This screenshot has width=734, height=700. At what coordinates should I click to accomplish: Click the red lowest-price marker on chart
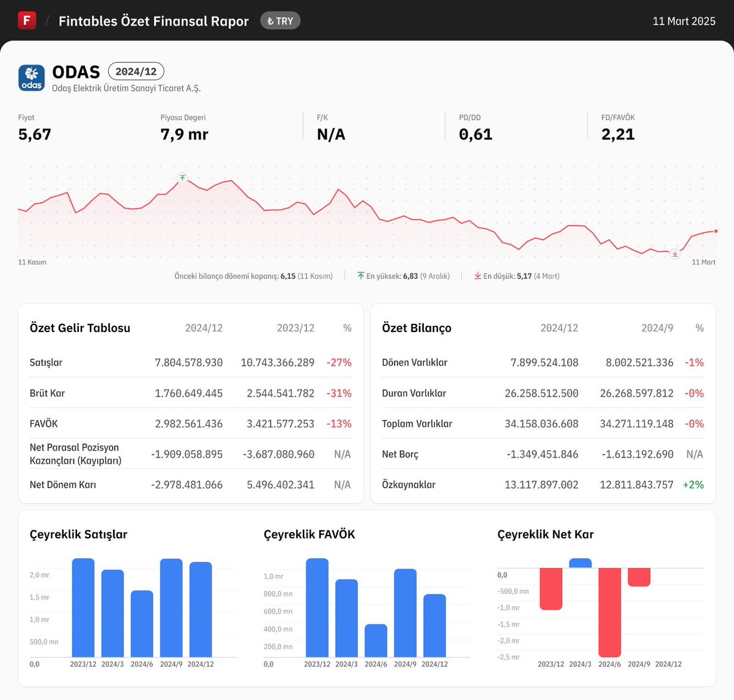675,254
